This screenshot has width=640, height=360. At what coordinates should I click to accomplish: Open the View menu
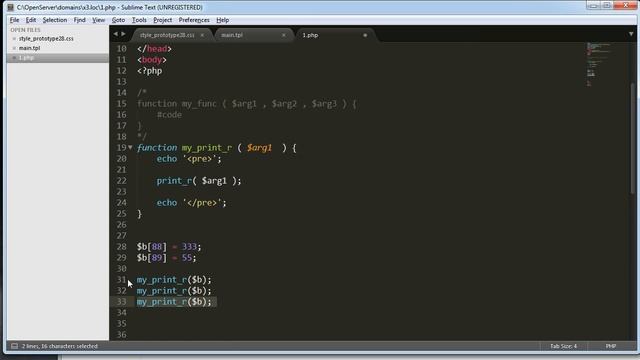pyautogui.click(x=98, y=20)
